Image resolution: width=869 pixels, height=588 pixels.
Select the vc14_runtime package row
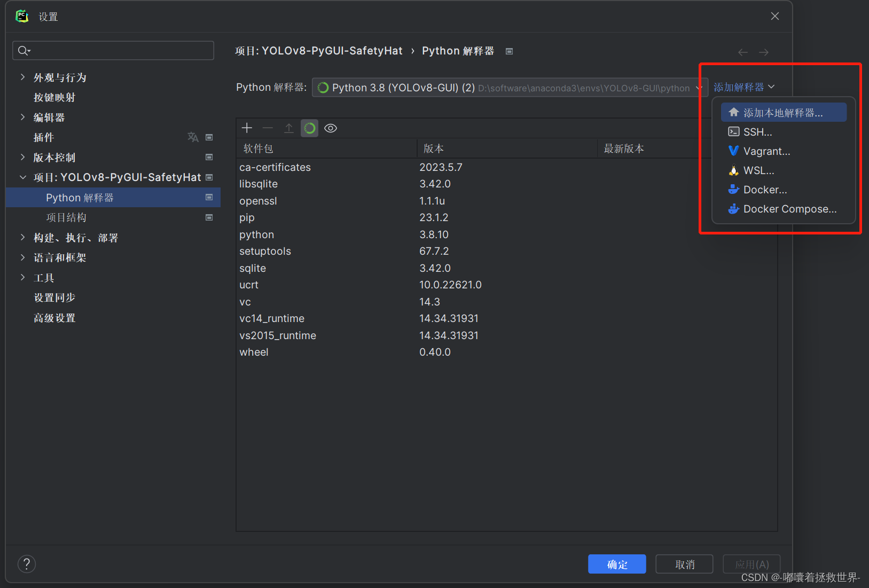click(506, 318)
